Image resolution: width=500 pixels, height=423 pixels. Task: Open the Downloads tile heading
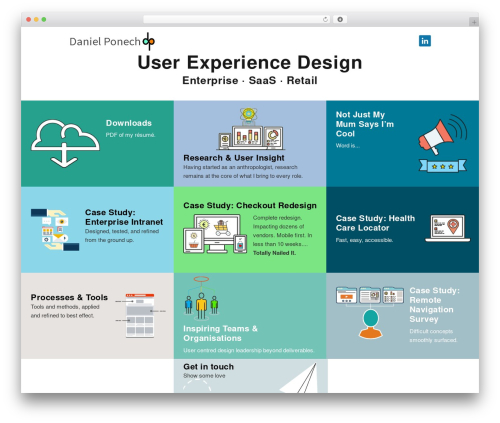click(x=129, y=123)
